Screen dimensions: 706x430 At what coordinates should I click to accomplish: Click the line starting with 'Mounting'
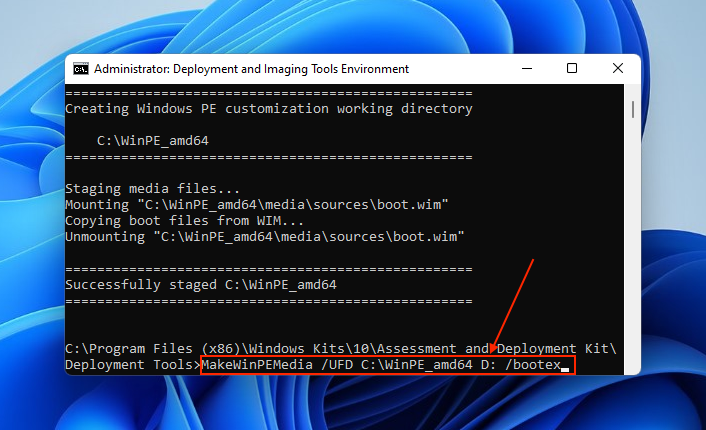coord(257,205)
